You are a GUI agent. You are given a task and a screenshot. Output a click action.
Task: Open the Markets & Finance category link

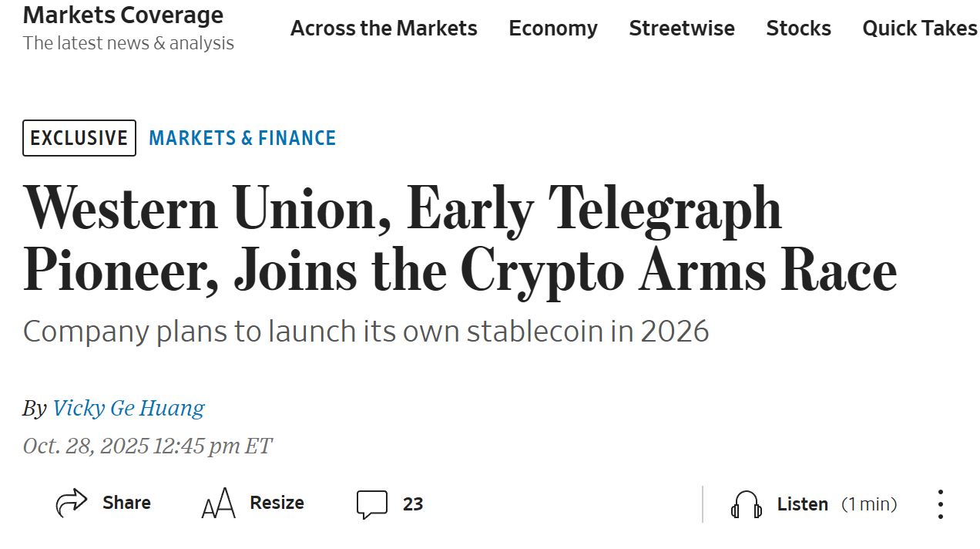click(x=242, y=138)
